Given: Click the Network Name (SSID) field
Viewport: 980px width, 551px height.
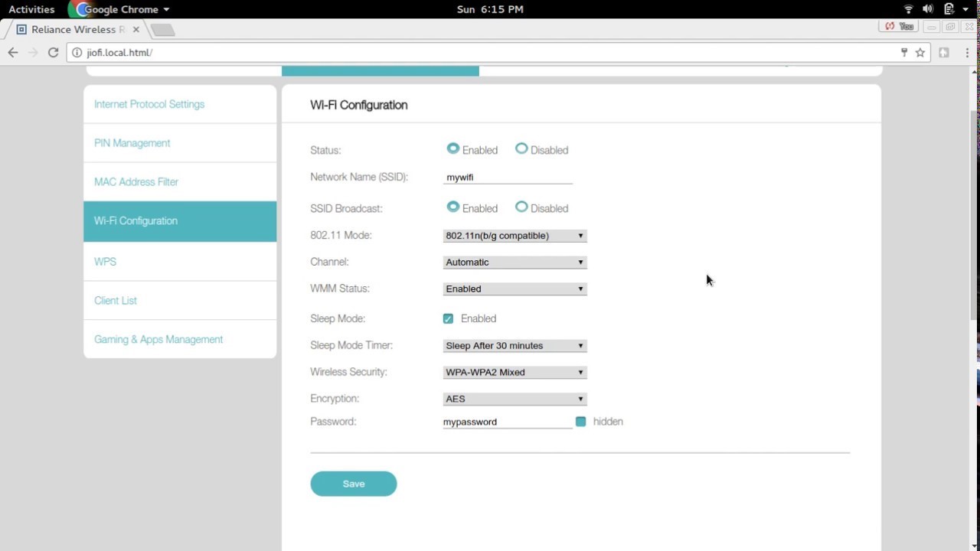Looking at the screenshot, I should 507,178.
